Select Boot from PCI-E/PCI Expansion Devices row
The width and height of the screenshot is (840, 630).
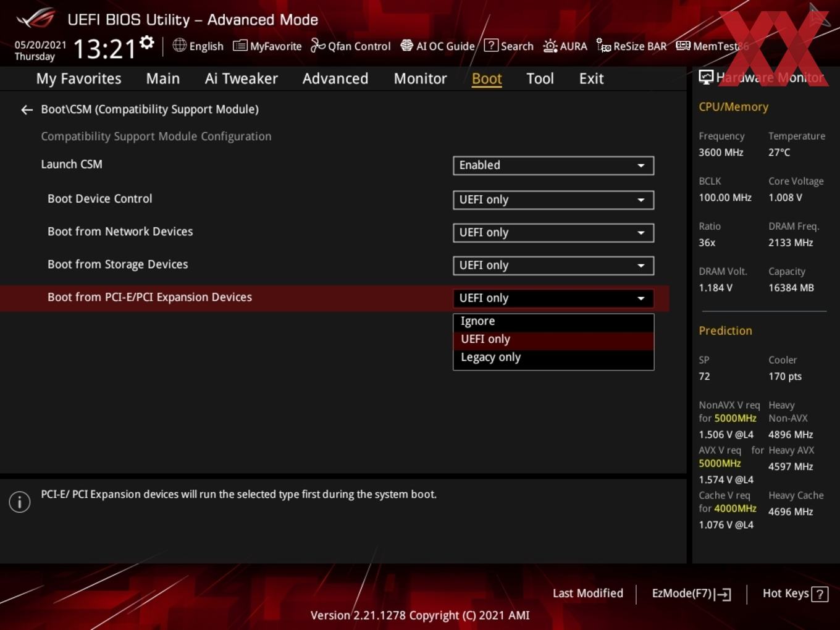pyautogui.click(x=334, y=298)
